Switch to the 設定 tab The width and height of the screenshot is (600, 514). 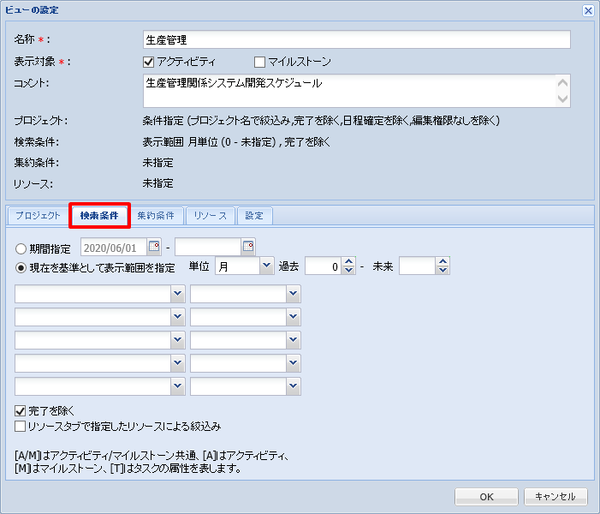pos(254,216)
